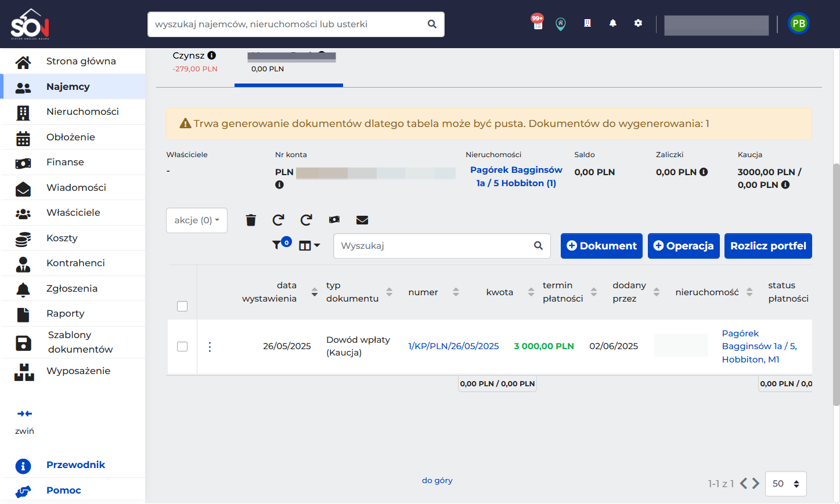840x504 pixels.
Task: Click the map pin house icon
Action: [x=561, y=24]
